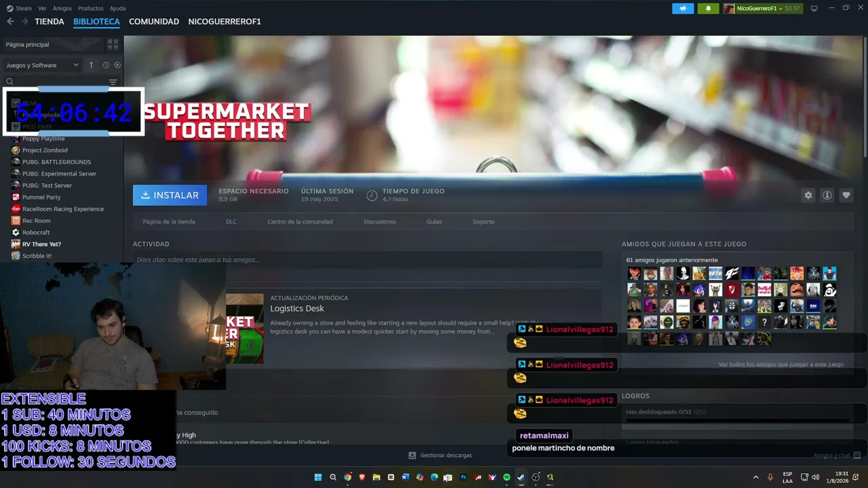Switch library to grid collections view

point(113,44)
